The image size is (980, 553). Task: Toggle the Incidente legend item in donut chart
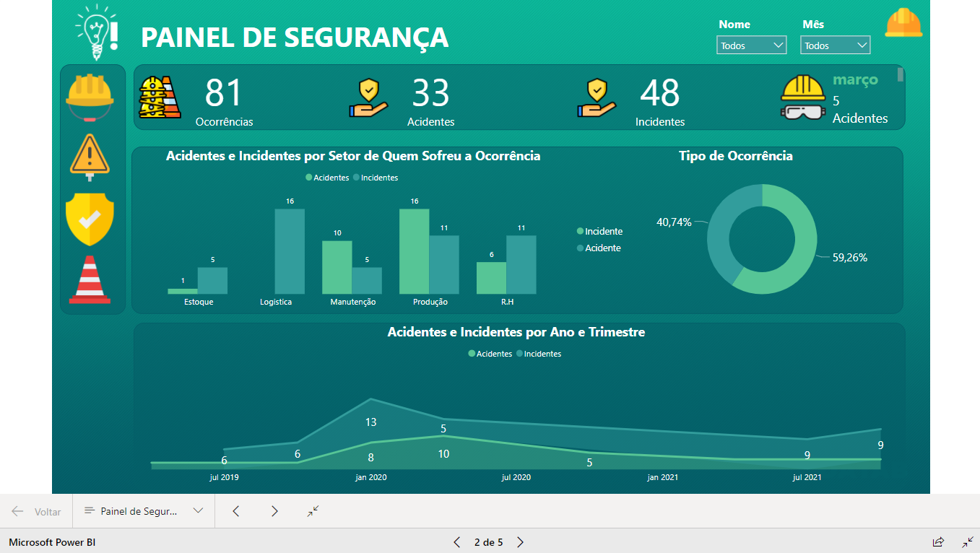(x=599, y=232)
